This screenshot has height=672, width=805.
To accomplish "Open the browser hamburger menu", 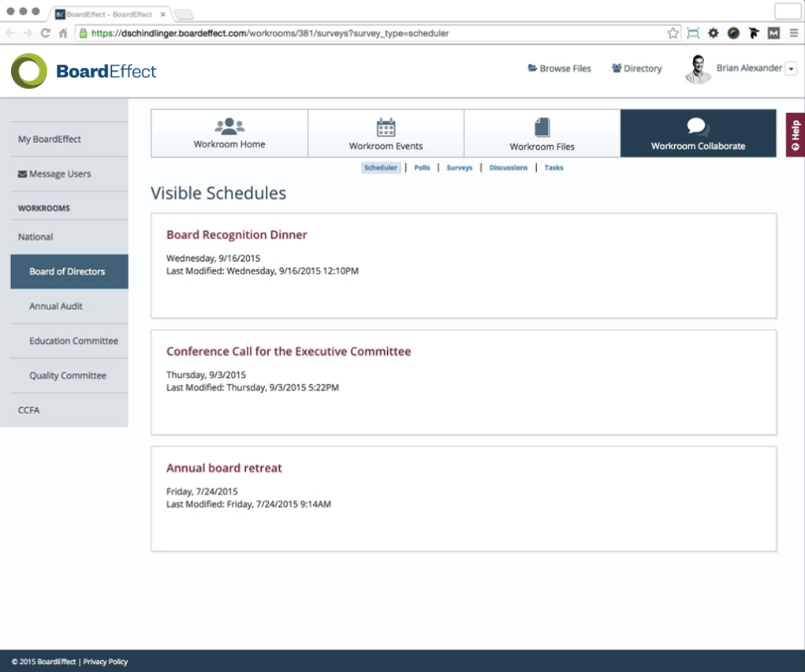I will pyautogui.click(x=794, y=33).
